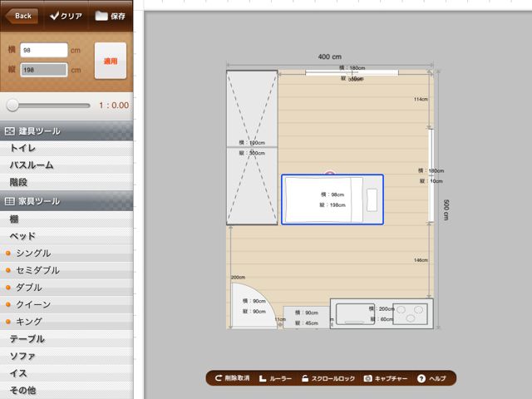Screen dimensions: 532x399
Task: Focus the 縦 length input field
Action: click(44, 70)
